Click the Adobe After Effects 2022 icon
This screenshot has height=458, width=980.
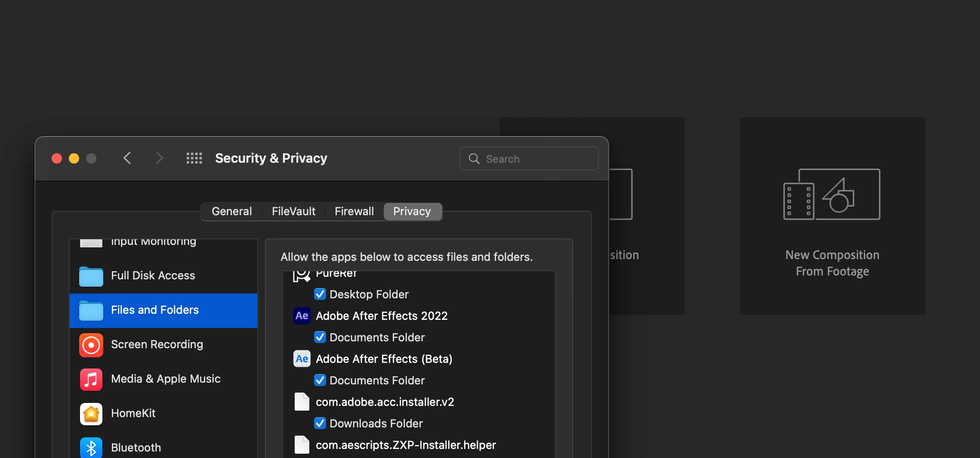302,316
